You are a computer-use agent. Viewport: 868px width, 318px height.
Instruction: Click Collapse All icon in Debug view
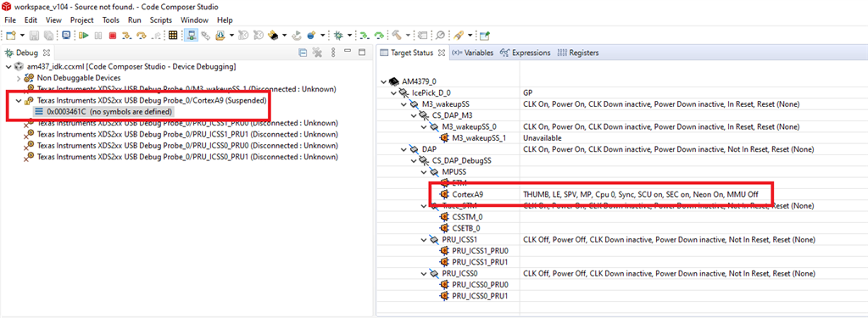pyautogui.click(x=303, y=53)
